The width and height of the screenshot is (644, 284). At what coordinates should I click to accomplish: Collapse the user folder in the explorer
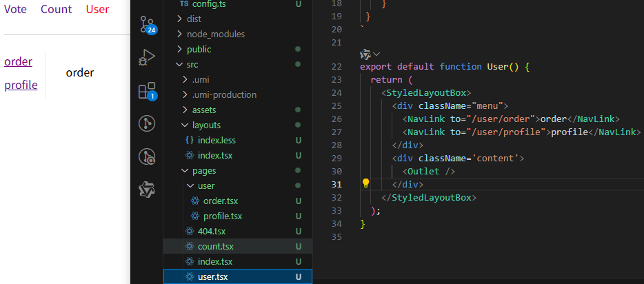tap(190, 186)
